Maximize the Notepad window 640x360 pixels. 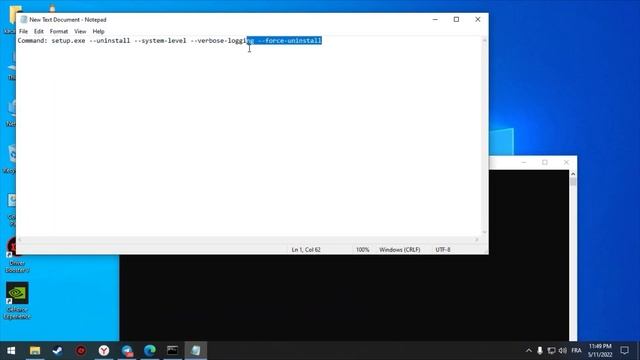pyautogui.click(x=456, y=19)
